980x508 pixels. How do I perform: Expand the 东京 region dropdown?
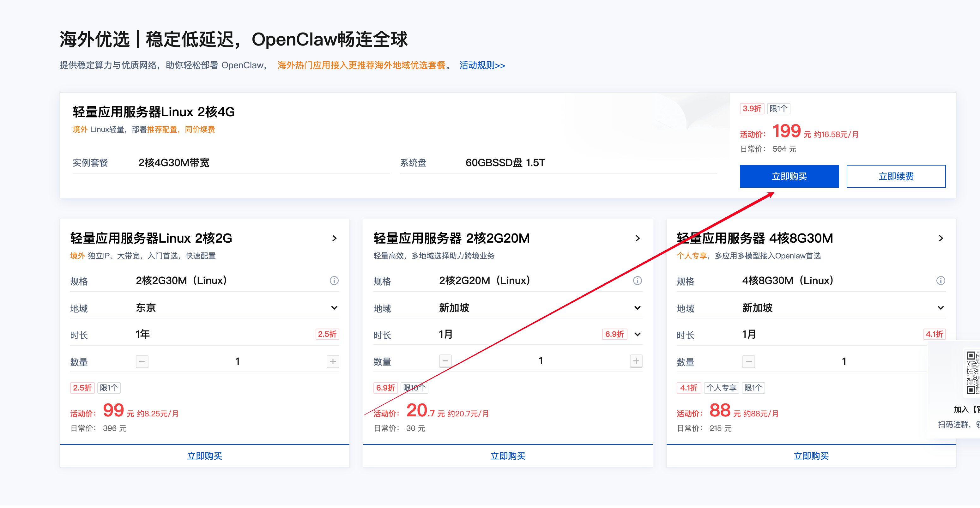pyautogui.click(x=334, y=307)
